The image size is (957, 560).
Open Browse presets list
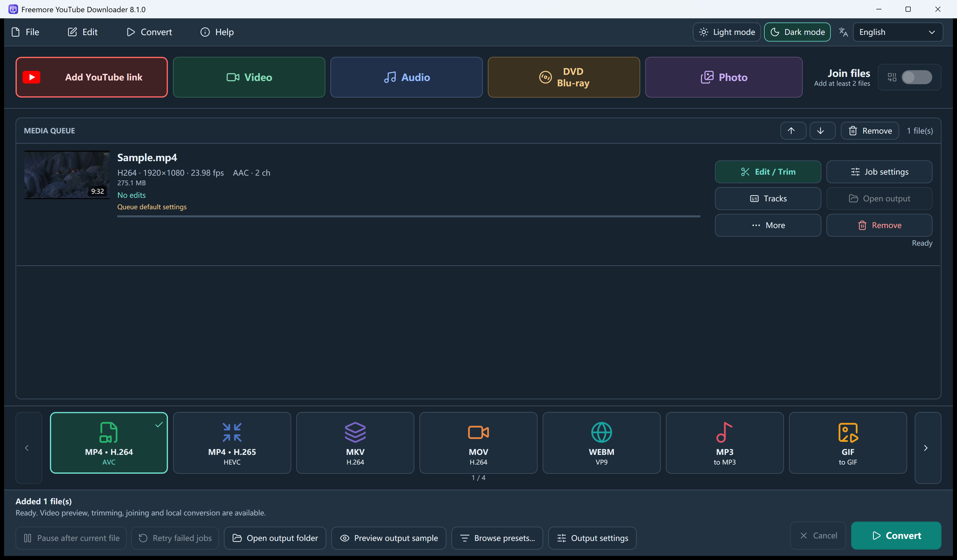497,538
